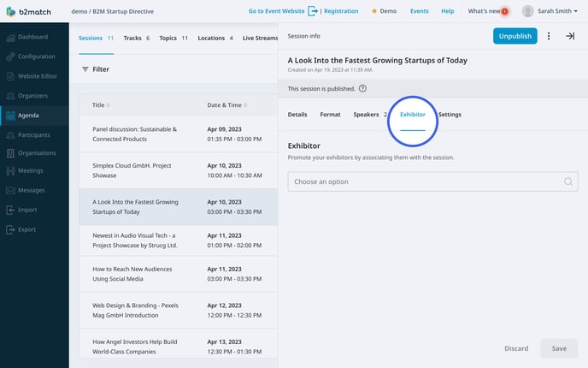Click the Messages envelope icon

(10, 190)
